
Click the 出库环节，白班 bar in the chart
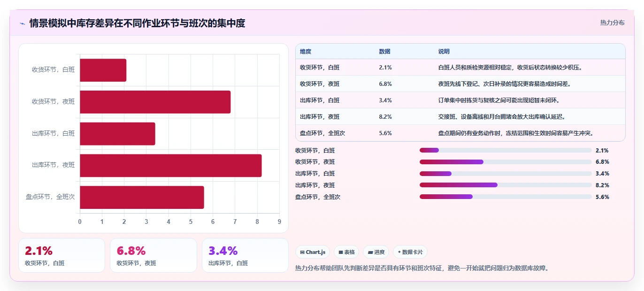pos(117,134)
